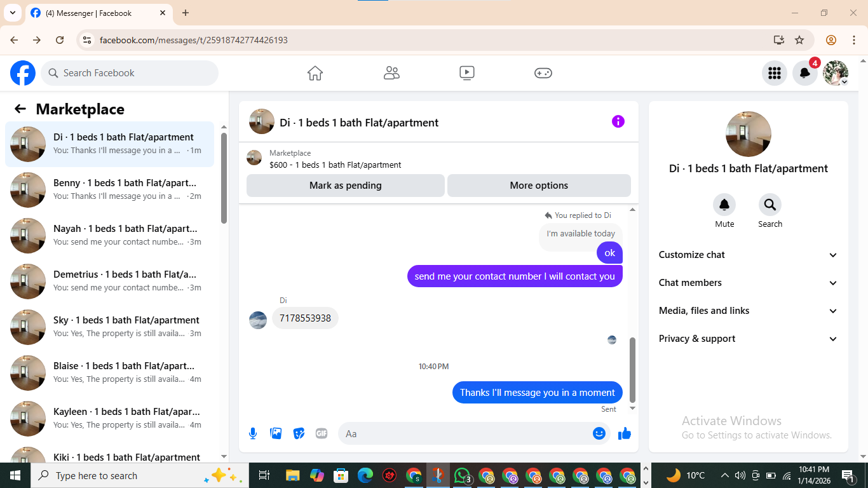868x488 pixels.
Task: Expand the Privacy & support section
Action: pos(748,339)
